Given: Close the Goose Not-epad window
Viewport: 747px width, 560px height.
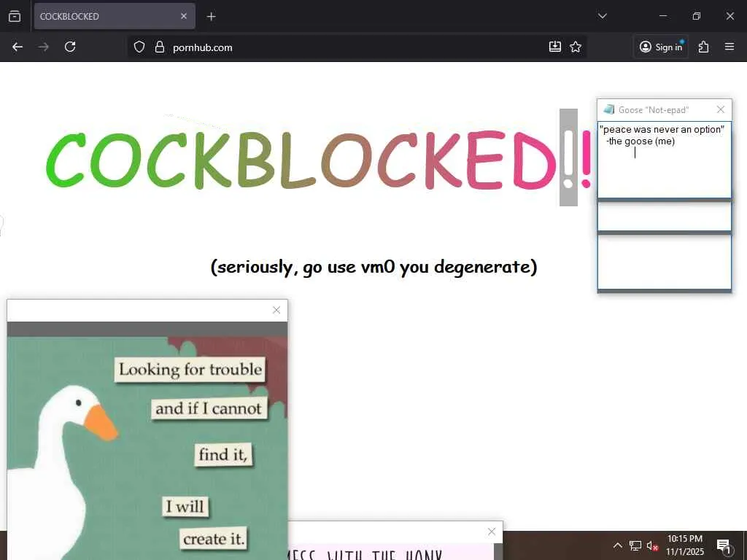Looking at the screenshot, I should (720, 109).
